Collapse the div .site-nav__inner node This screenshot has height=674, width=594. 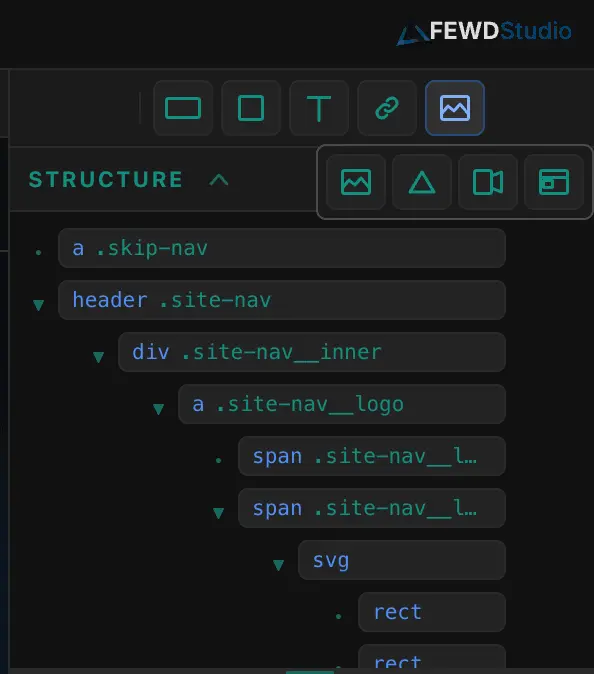[x=98, y=357]
